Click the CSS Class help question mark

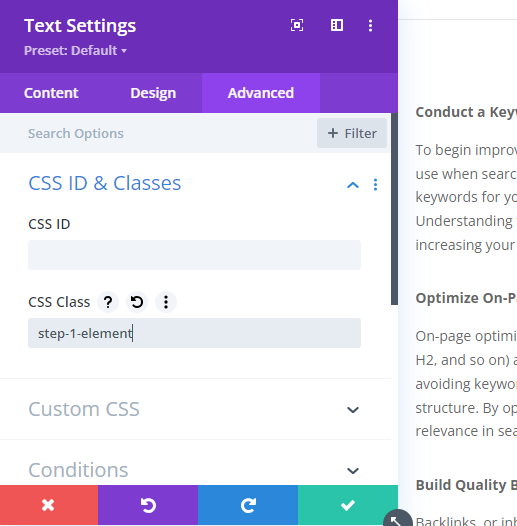pyautogui.click(x=108, y=302)
